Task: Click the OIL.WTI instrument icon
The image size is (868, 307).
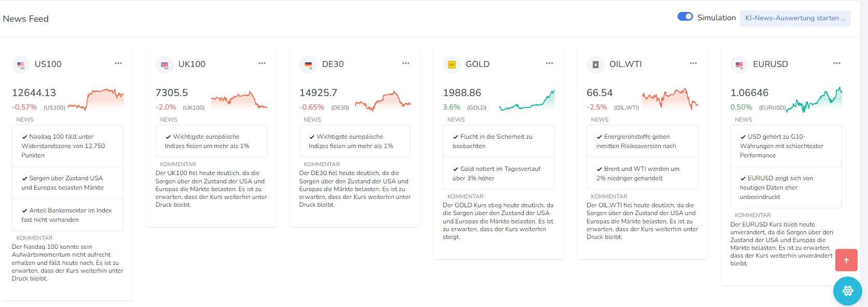Action: coord(595,65)
